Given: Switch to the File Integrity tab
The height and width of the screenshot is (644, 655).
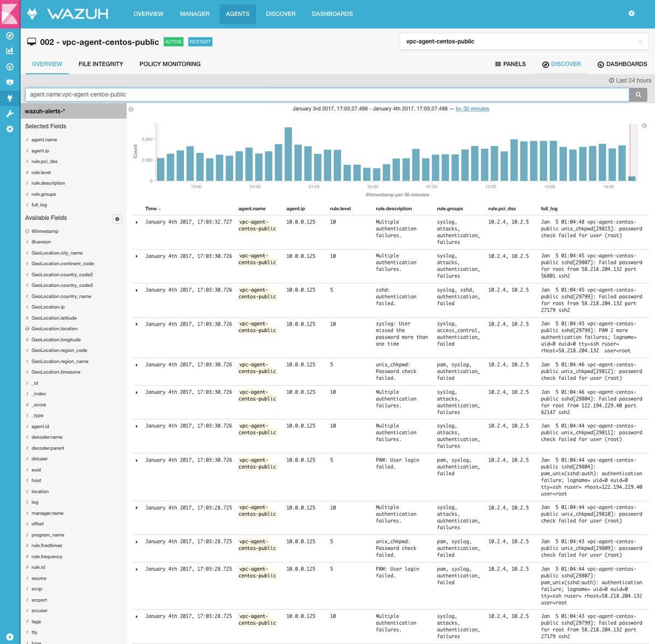Looking at the screenshot, I should [x=101, y=64].
